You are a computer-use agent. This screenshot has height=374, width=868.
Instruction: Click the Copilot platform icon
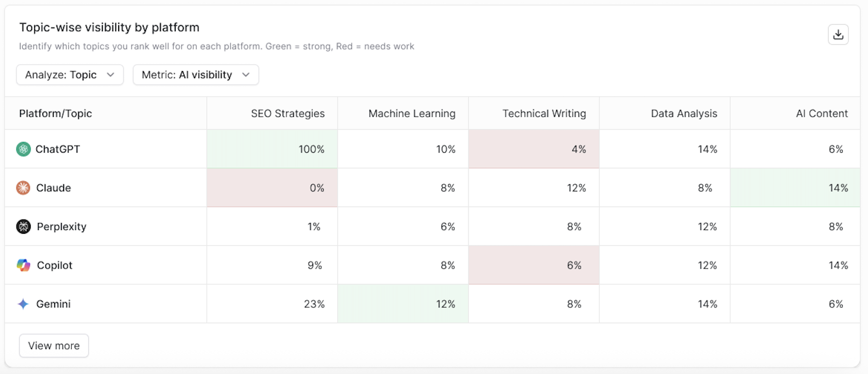(x=24, y=265)
